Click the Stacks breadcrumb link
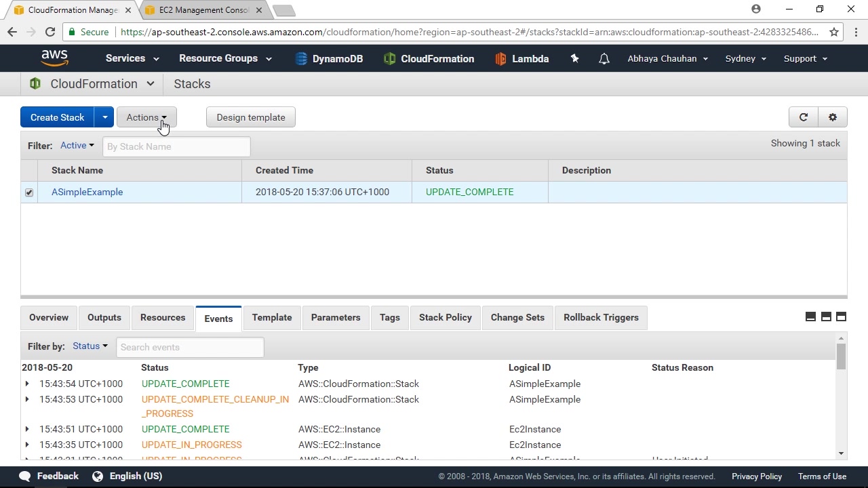The width and height of the screenshot is (868, 488). [192, 84]
